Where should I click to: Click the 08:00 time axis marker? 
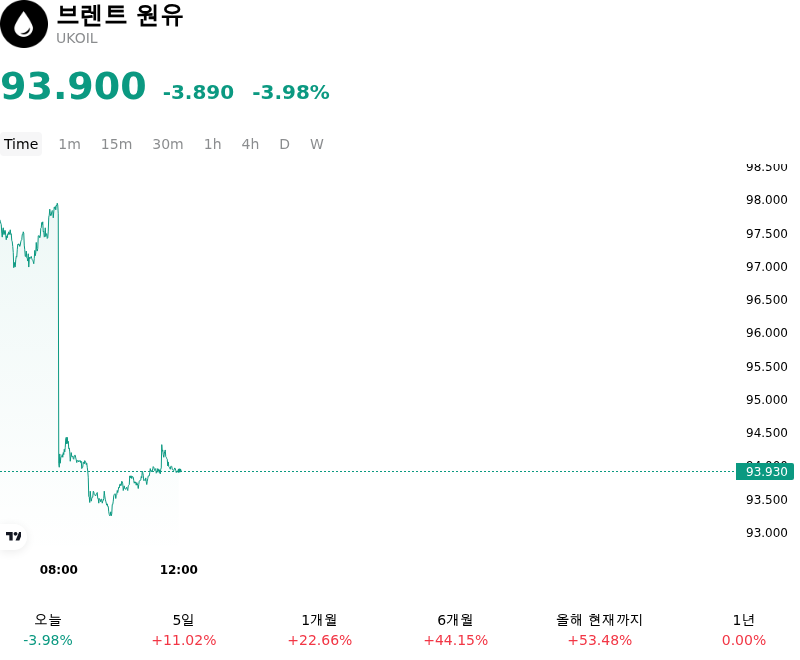(x=59, y=569)
